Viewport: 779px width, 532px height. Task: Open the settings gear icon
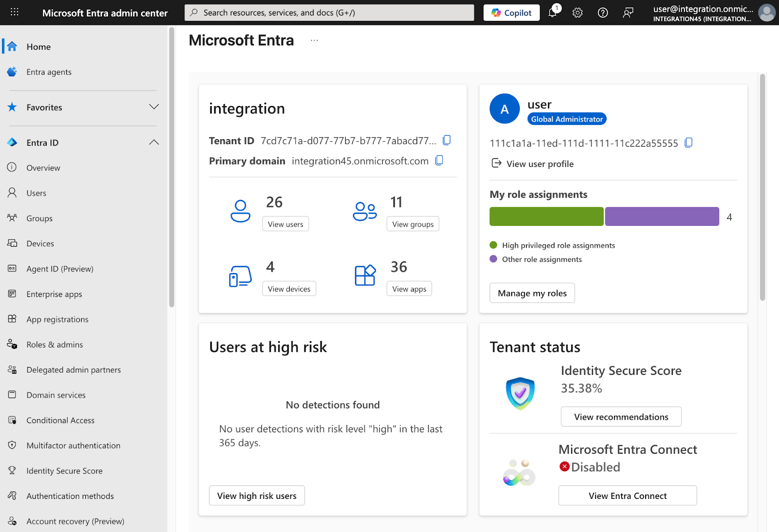click(x=577, y=13)
